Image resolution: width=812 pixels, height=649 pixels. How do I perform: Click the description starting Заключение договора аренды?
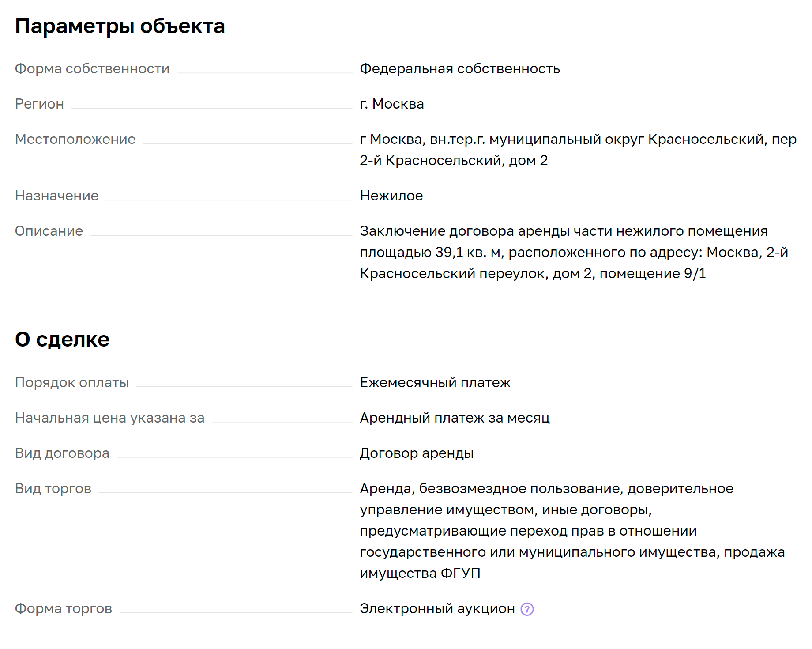pos(574,253)
